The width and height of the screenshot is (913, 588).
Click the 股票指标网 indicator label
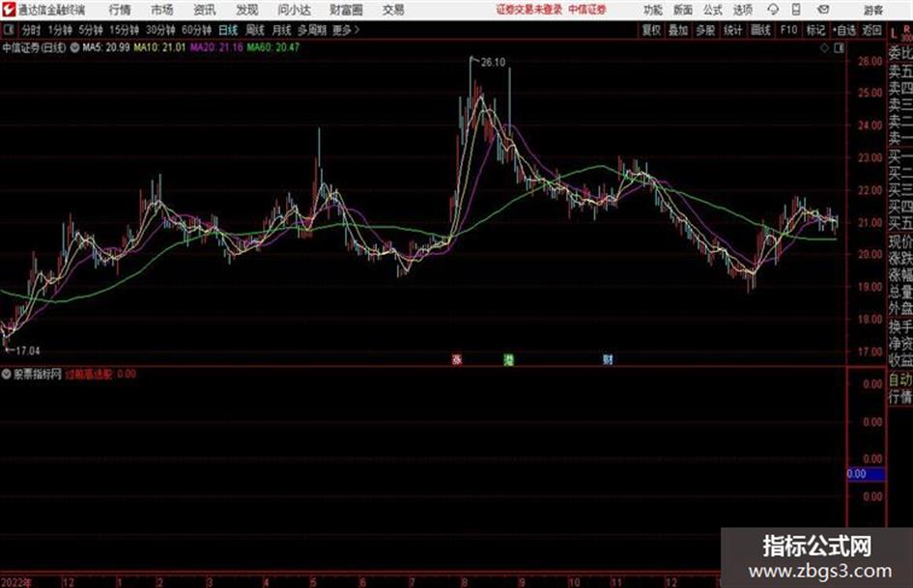coord(38,374)
